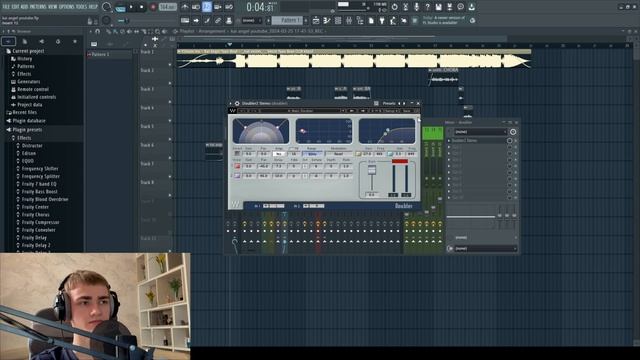Click the highlighted blue countdown icon
640x360 pixels.
[207, 7]
